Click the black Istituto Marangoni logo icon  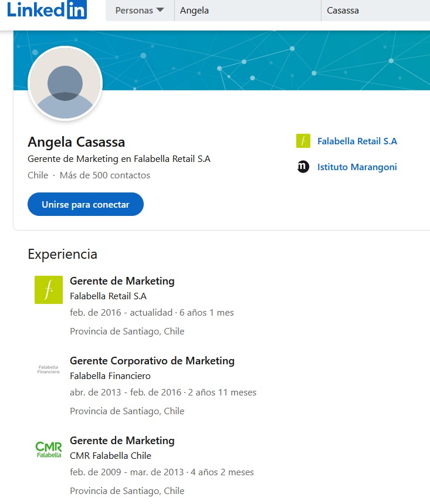pyautogui.click(x=303, y=167)
